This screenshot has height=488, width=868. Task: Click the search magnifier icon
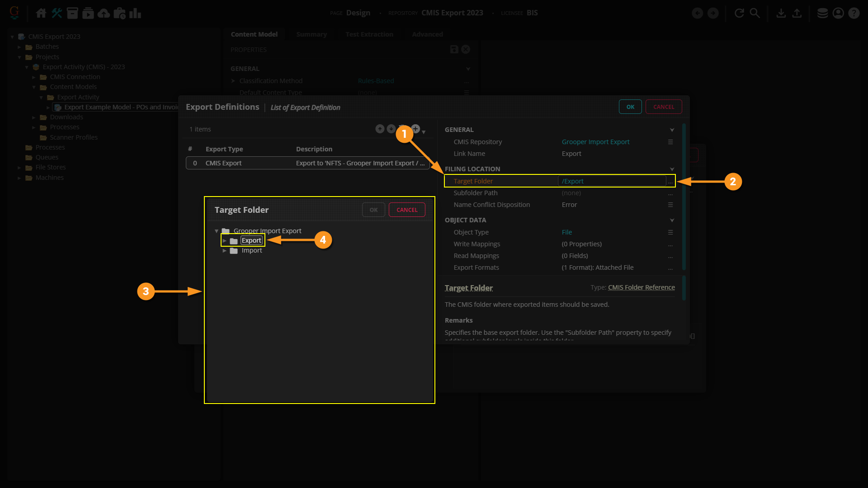pyautogui.click(x=755, y=13)
